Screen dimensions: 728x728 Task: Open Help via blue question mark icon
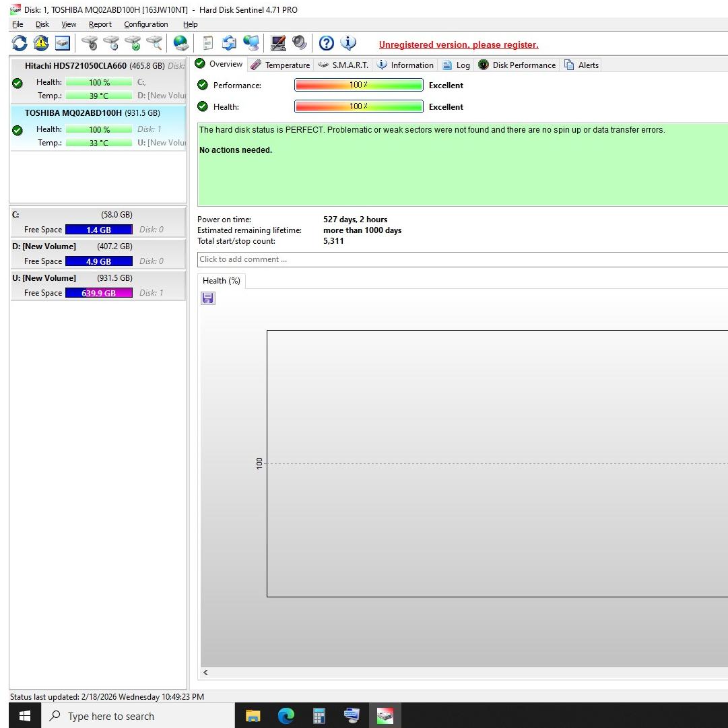click(327, 43)
